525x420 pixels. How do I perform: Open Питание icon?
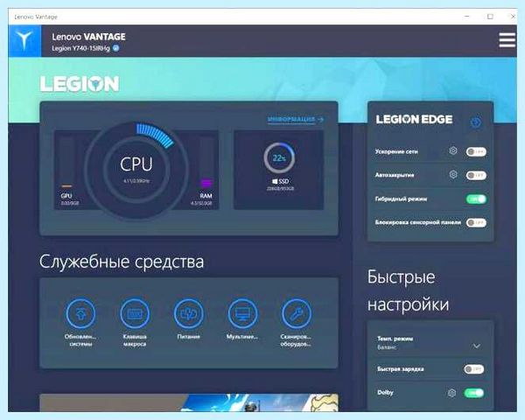pos(188,313)
